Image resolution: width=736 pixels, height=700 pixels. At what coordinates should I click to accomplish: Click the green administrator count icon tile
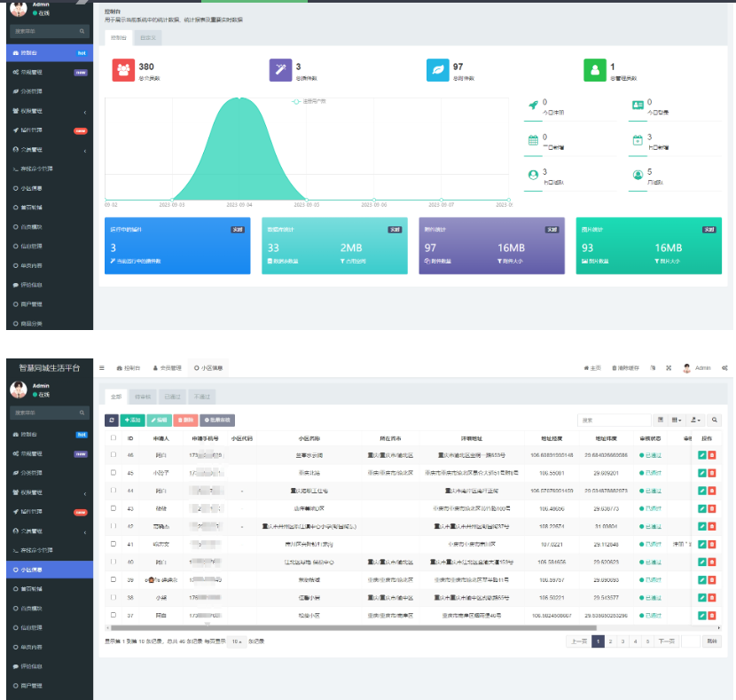594,70
